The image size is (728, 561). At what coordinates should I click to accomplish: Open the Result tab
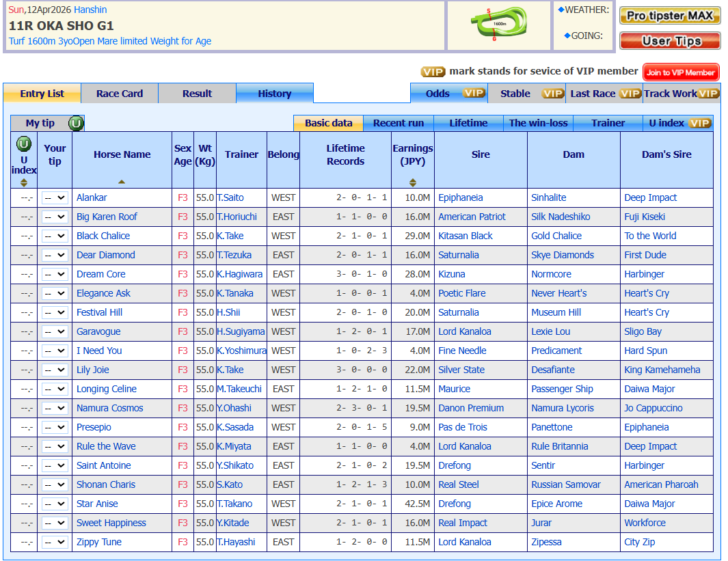(x=198, y=93)
